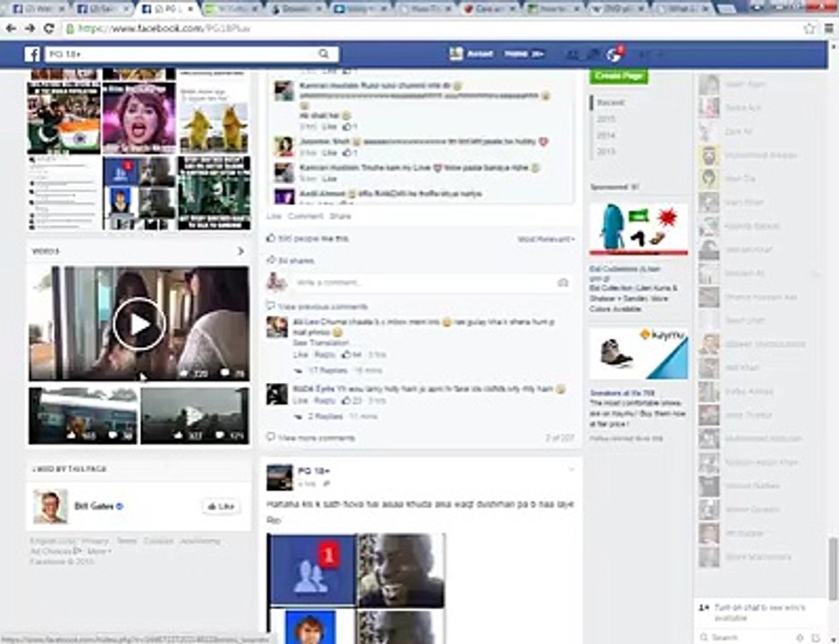Screen dimensions: 839x644
Task: Open the profile picture beside Asnad
Action: (x=456, y=54)
